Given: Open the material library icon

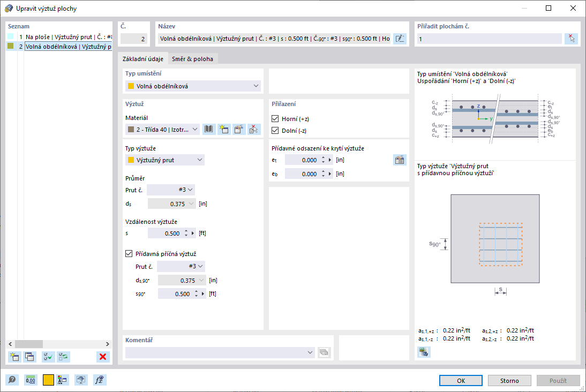Looking at the screenshot, I should 208,129.
